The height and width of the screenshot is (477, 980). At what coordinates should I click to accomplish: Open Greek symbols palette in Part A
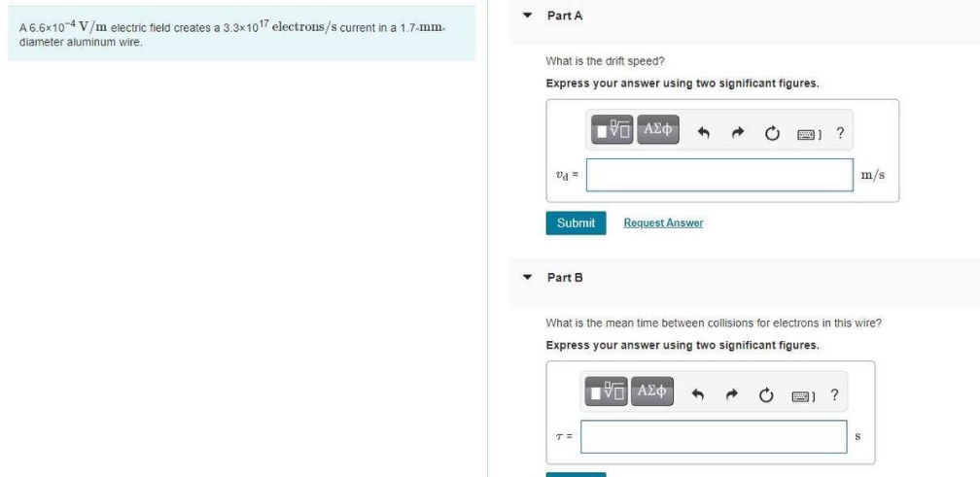[658, 129]
